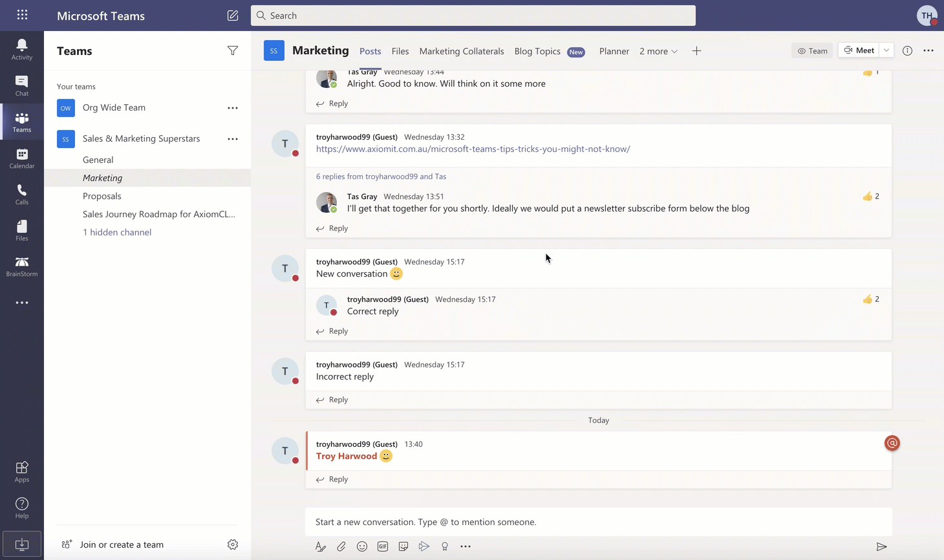The image size is (944, 560).
Task: Expand the 2 more tabs dropdown
Action: [658, 51]
